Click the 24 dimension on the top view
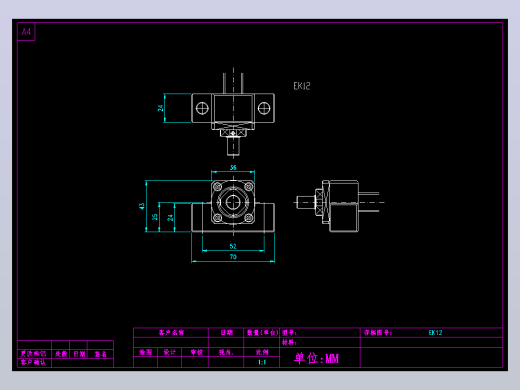 coord(161,108)
